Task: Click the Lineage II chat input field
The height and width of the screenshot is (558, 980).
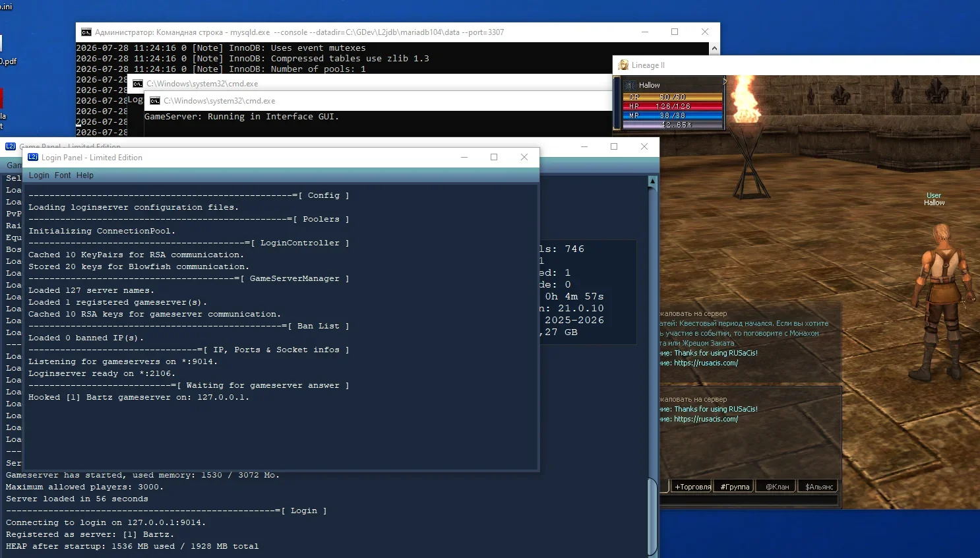Action: [x=749, y=501]
